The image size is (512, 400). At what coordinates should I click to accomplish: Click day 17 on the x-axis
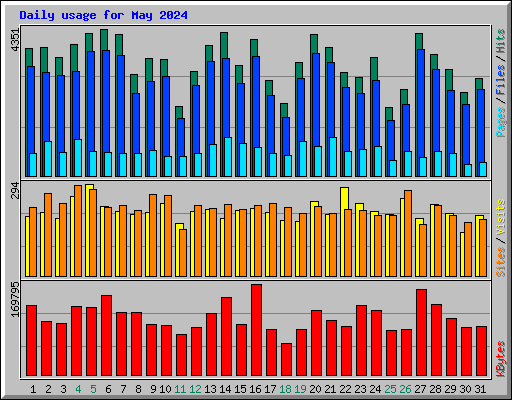pos(270,389)
